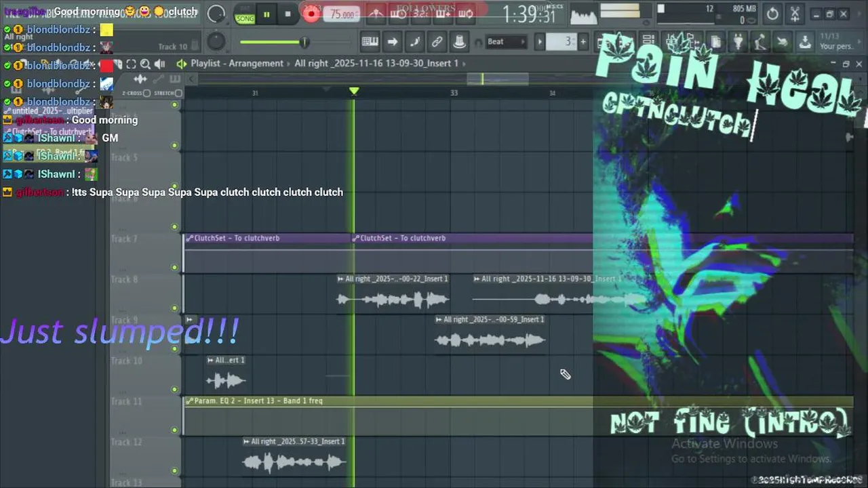Viewport: 868px width, 488px height.
Task: Open the browser/plugin picker plug icon
Action: pos(738,42)
